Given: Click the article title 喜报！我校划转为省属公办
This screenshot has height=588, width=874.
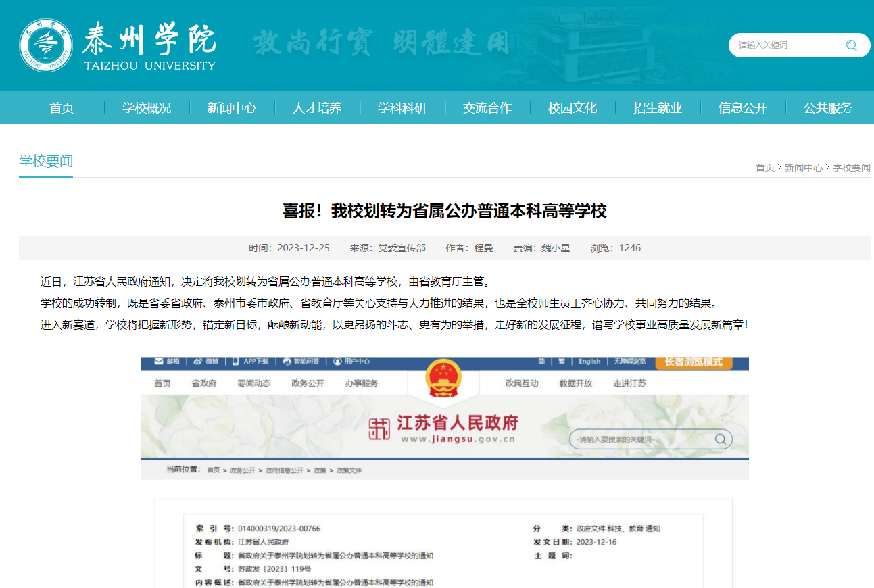Looking at the screenshot, I should [x=445, y=211].
